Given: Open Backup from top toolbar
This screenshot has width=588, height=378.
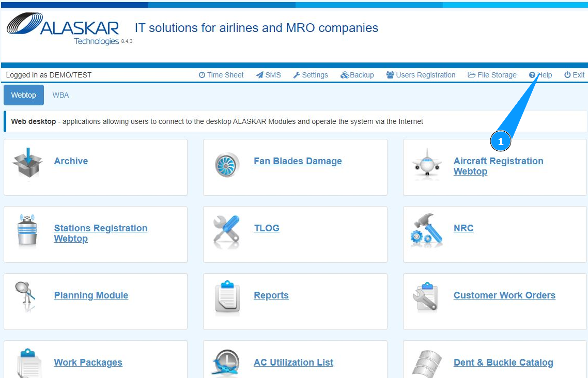Looking at the screenshot, I should click(x=357, y=75).
